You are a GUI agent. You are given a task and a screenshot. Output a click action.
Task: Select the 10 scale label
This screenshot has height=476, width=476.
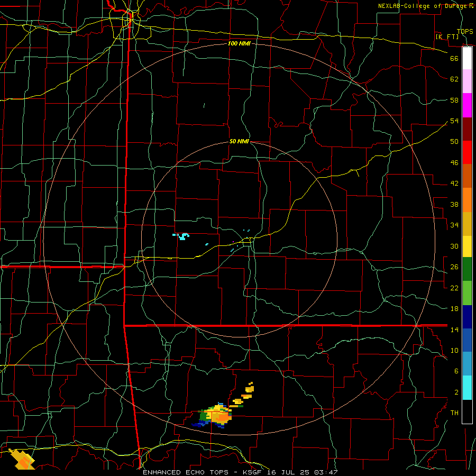click(x=454, y=351)
